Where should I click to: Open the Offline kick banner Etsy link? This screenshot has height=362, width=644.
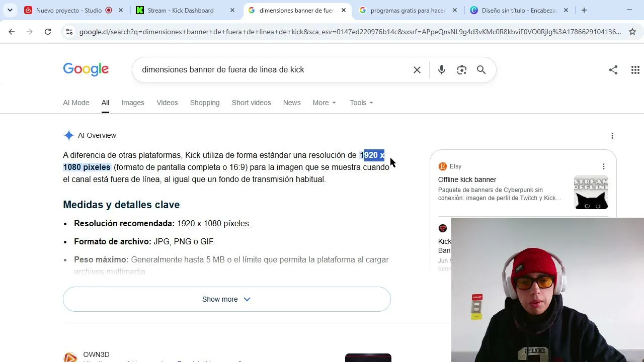coord(467,179)
